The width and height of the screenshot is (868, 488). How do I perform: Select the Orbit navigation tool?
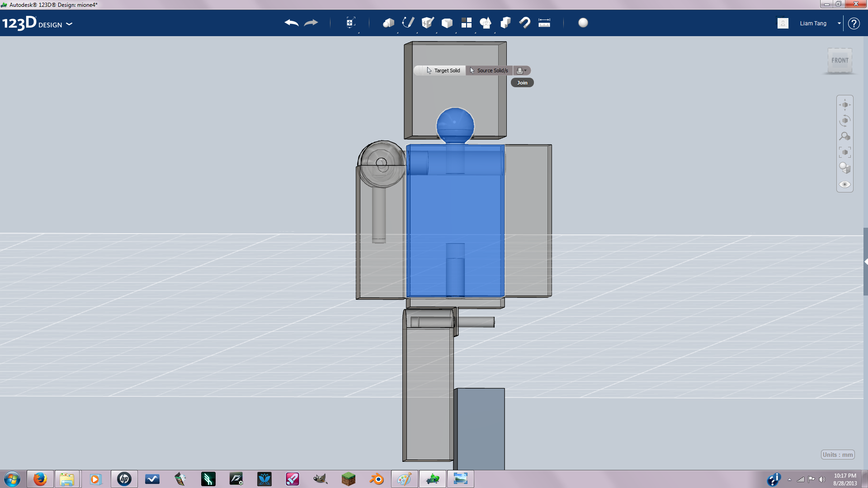(x=845, y=121)
